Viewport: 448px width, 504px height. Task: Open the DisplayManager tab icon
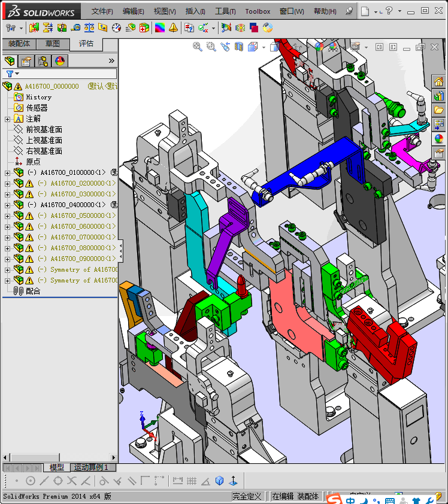[60, 60]
